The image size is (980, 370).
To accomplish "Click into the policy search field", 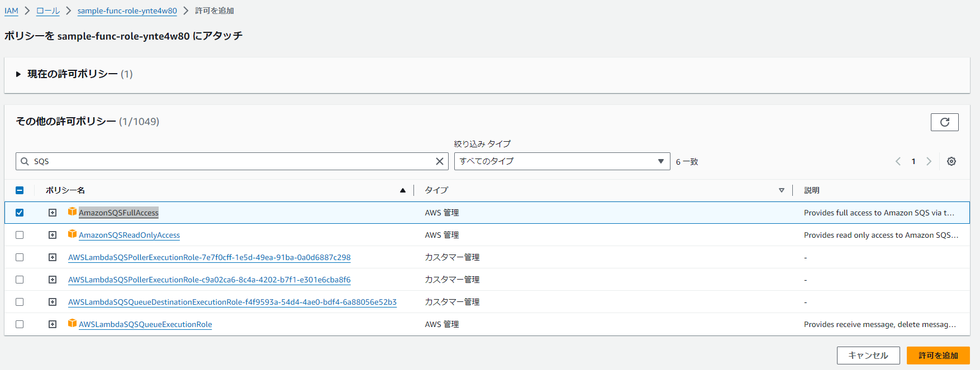I will (x=232, y=161).
